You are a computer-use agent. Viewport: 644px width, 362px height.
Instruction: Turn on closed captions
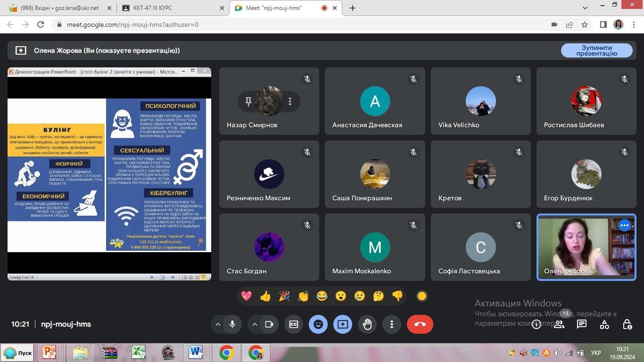pos(294,324)
